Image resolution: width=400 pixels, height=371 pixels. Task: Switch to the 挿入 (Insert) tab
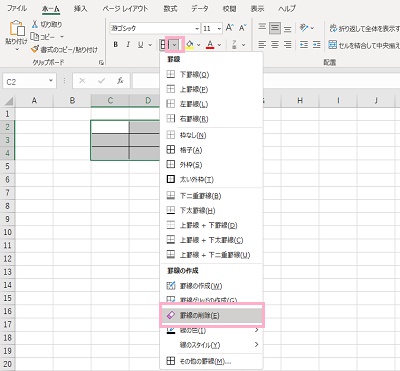pos(80,9)
